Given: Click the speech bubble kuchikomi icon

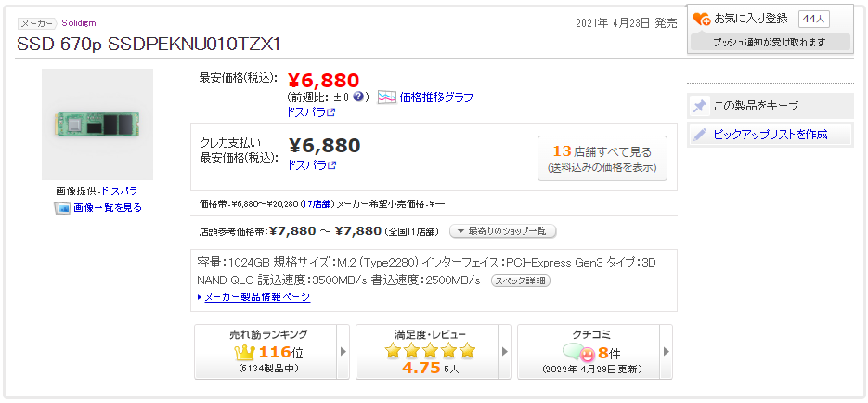Looking at the screenshot, I should 579,353.
